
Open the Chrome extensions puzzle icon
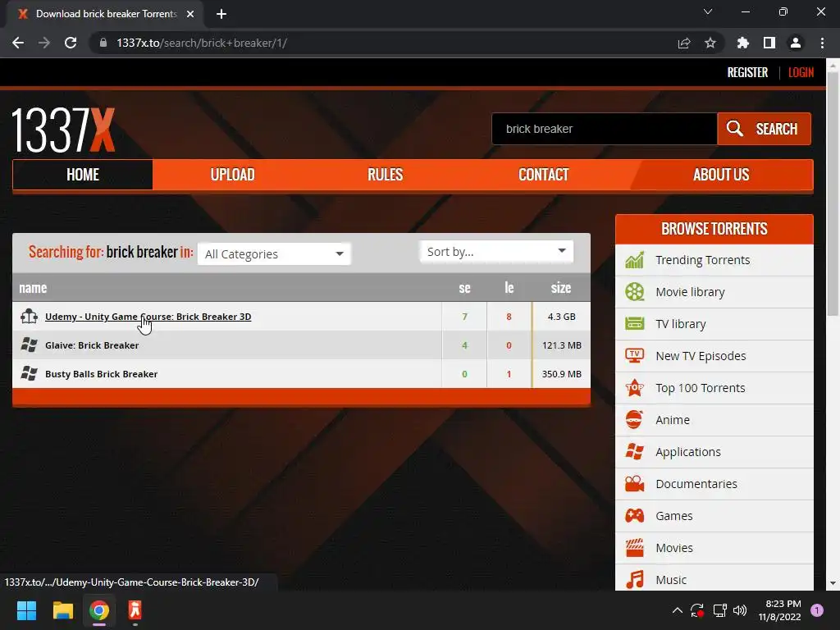click(x=743, y=43)
